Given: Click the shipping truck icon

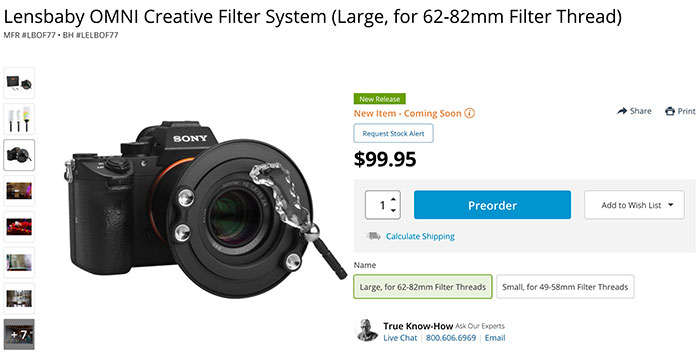Looking at the screenshot, I should coord(373,236).
